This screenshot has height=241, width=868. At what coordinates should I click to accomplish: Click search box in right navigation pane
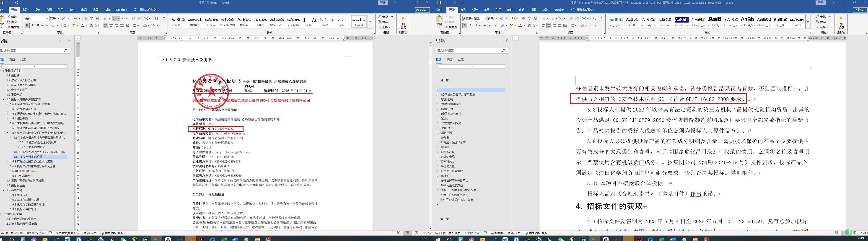468,51
